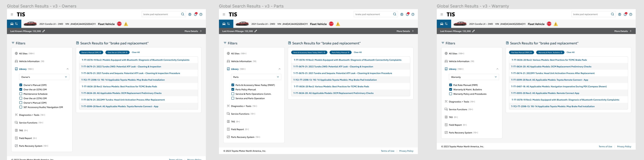Screen dimensions: 644x160
Task: Open notifications bell in Warranty frame
Action: point(625,14)
